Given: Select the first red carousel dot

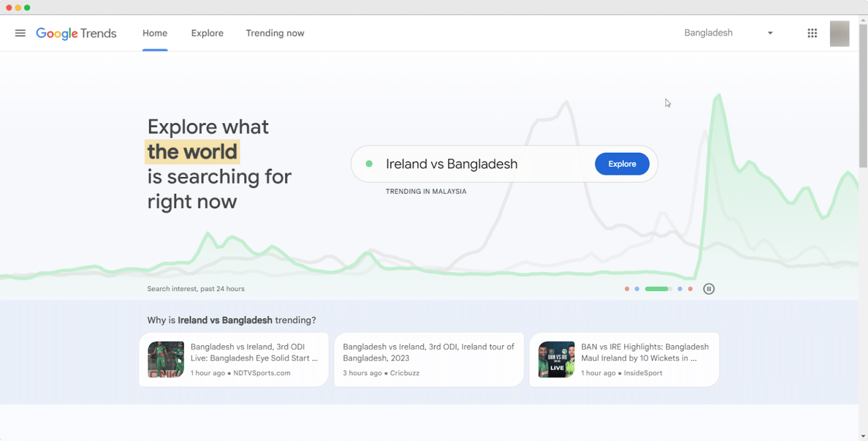Looking at the screenshot, I should pos(627,288).
